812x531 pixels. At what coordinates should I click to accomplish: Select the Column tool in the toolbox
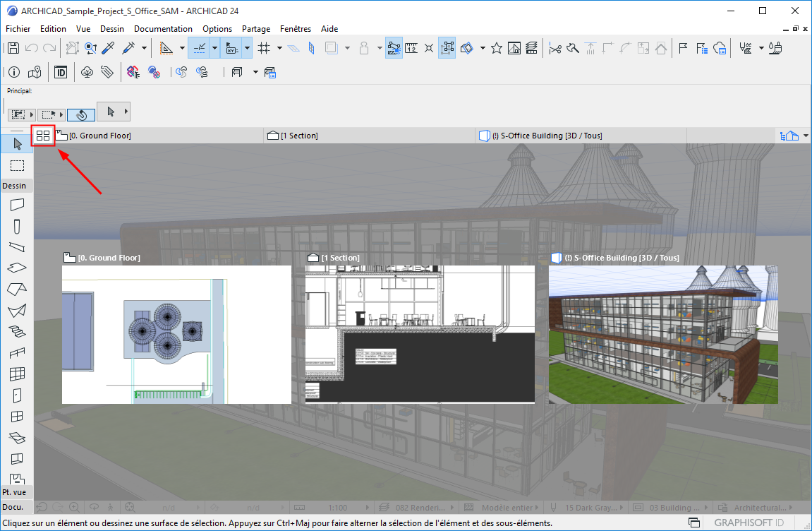[x=17, y=226]
